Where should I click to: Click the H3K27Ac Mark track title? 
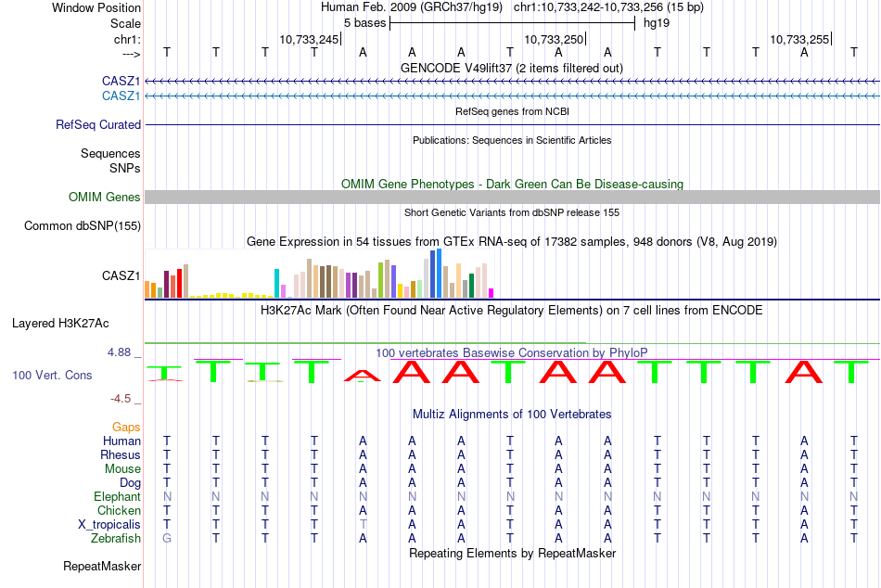[x=512, y=311]
